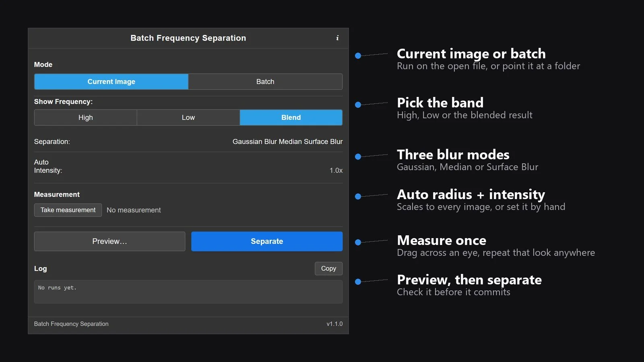Click the blue dot beside 'Three blur modes'
This screenshot has width=644, height=362.
[x=358, y=156]
